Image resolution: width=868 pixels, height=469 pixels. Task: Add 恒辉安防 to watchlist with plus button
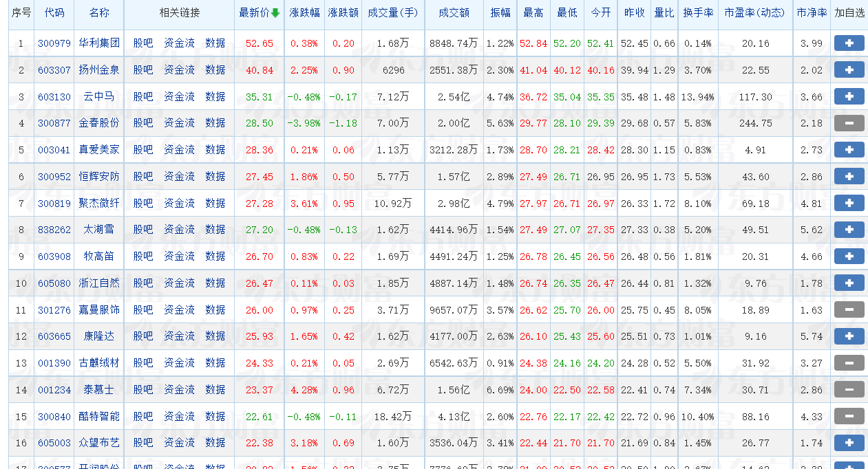[x=849, y=177]
